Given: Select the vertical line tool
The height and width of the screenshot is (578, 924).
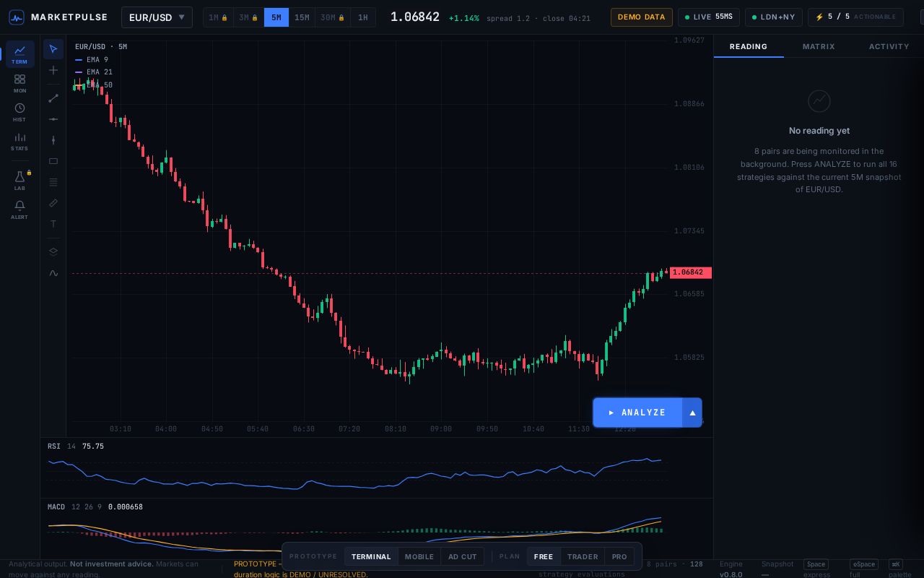Looking at the screenshot, I should point(53,140).
